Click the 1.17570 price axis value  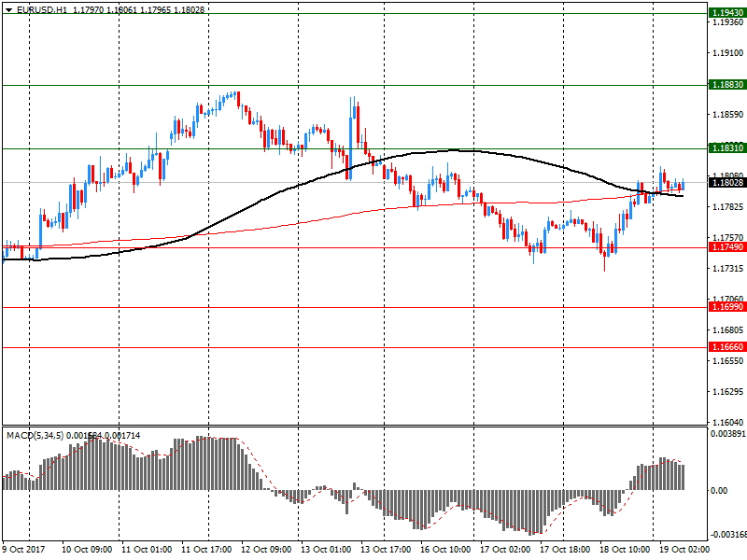point(728,237)
